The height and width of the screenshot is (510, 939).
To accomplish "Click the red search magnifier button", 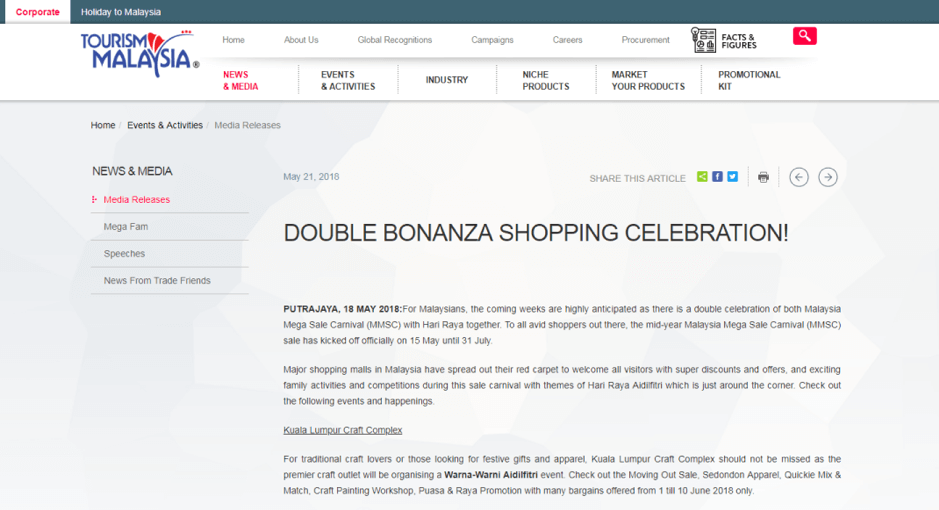I will 804,36.
